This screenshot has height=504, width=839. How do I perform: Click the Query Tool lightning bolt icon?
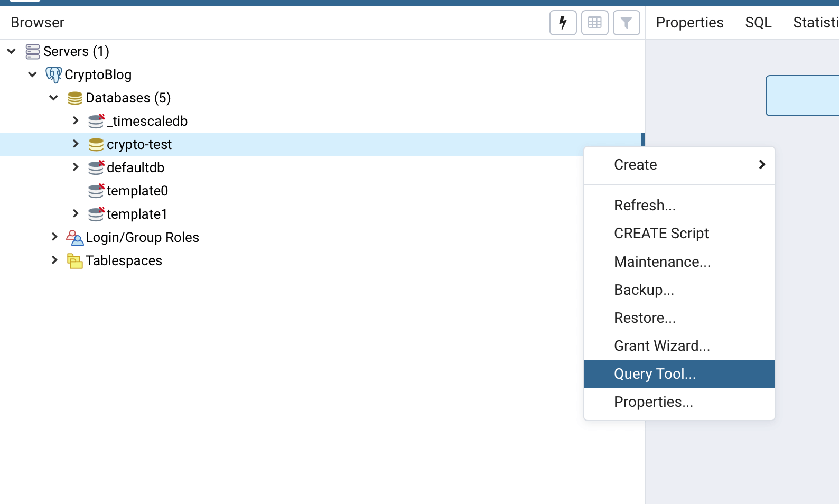tap(563, 23)
